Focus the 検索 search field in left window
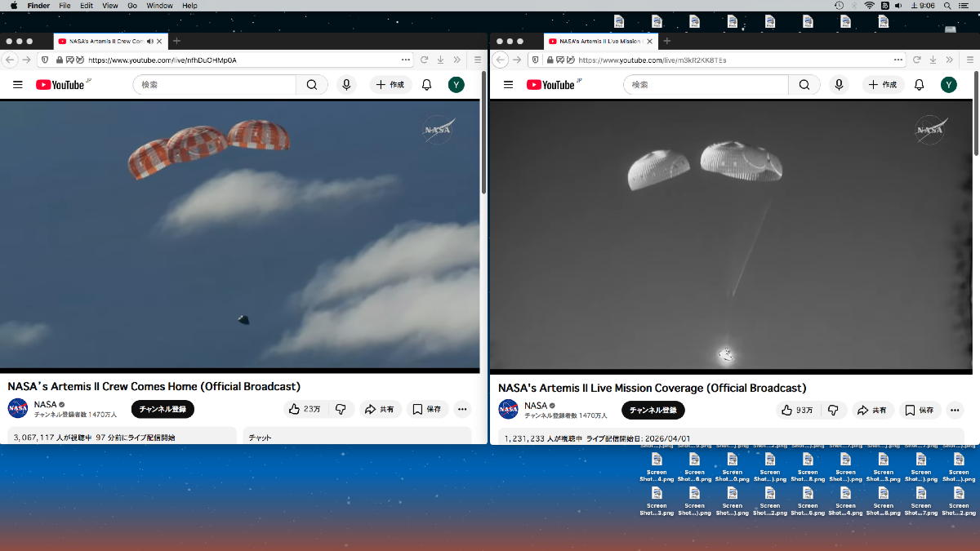 [x=214, y=85]
